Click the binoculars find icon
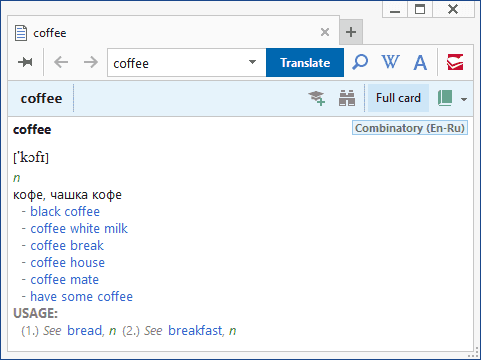 pos(347,98)
